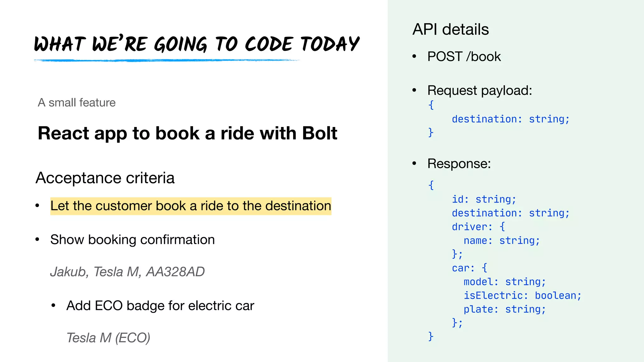
Task: Click the 'What we're going to code today' title
Action: pos(197,43)
